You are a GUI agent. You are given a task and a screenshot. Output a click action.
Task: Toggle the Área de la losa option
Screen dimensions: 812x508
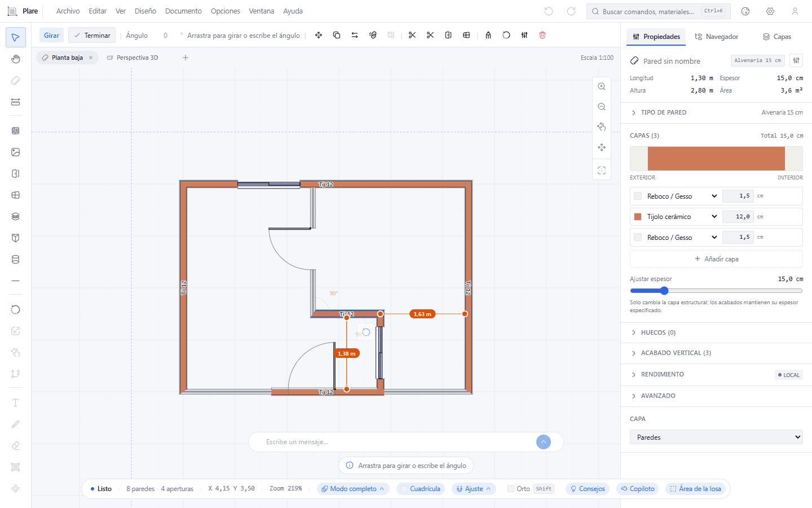(695, 489)
